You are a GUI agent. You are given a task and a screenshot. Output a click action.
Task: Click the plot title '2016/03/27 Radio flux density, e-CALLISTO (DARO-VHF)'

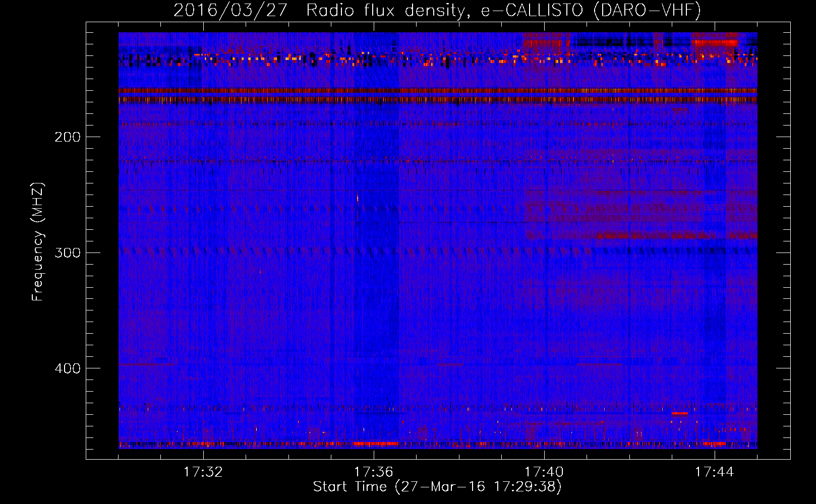point(437,10)
